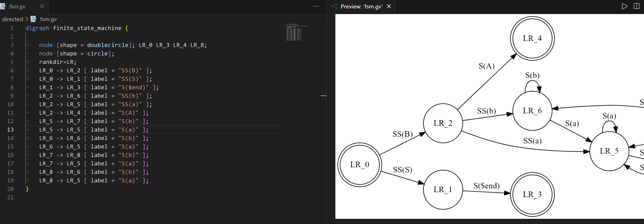Open the directed breadcrumb dropdown
Image resolution: width=644 pixels, height=224 pixels.
pos(12,19)
